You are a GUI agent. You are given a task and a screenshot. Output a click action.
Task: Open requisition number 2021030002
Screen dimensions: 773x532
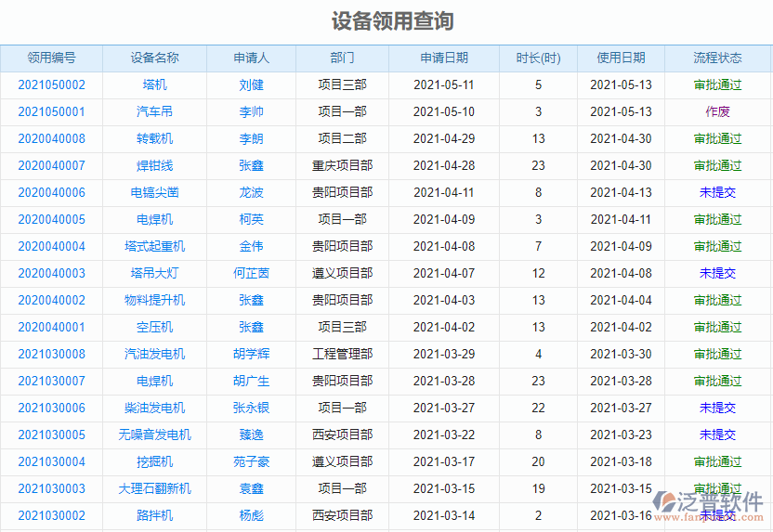51,515
